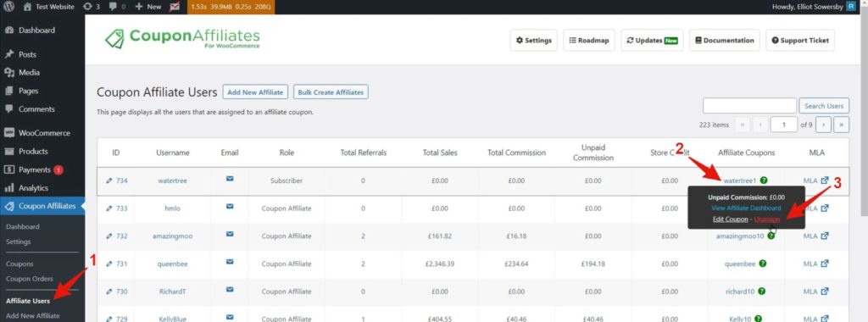
Task: Click the Bulk Create Affiliates button
Action: (331, 92)
